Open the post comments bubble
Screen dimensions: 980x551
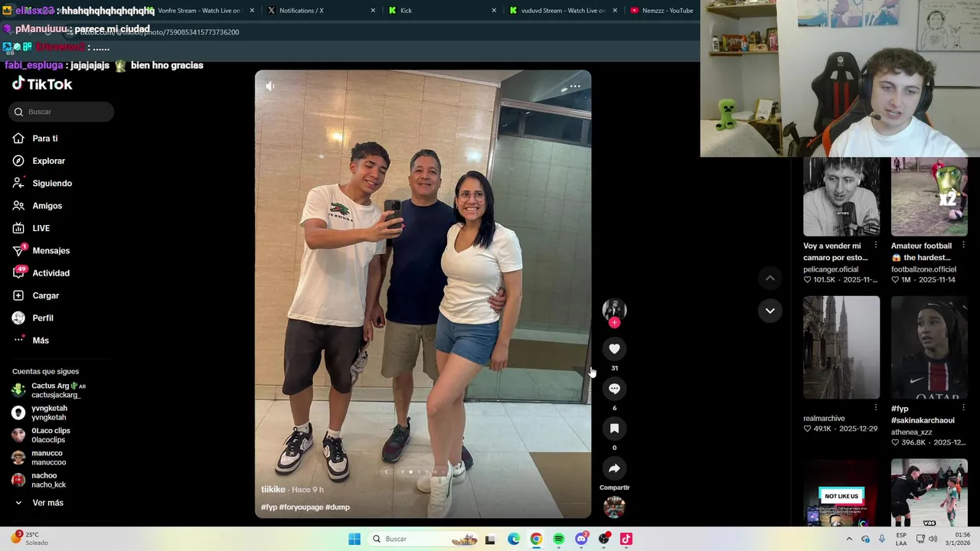(614, 389)
